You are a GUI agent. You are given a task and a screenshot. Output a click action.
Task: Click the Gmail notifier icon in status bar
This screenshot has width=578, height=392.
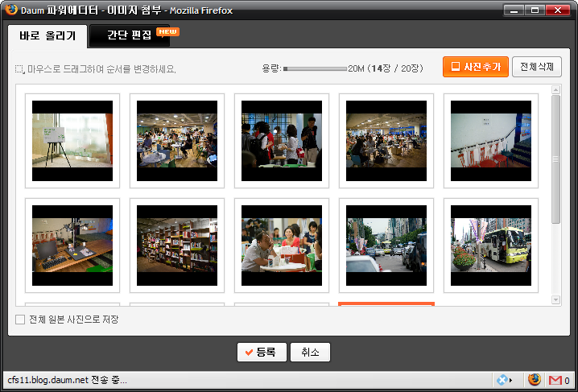click(x=555, y=380)
